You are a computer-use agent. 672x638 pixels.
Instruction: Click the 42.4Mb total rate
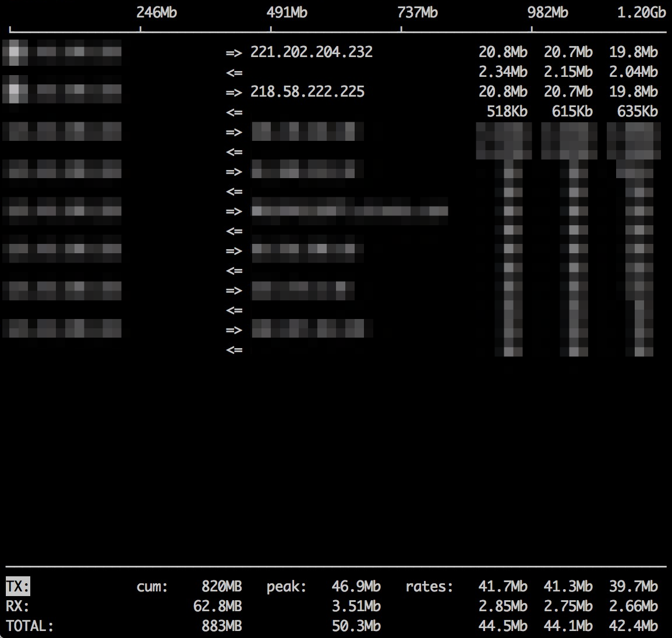point(634,626)
